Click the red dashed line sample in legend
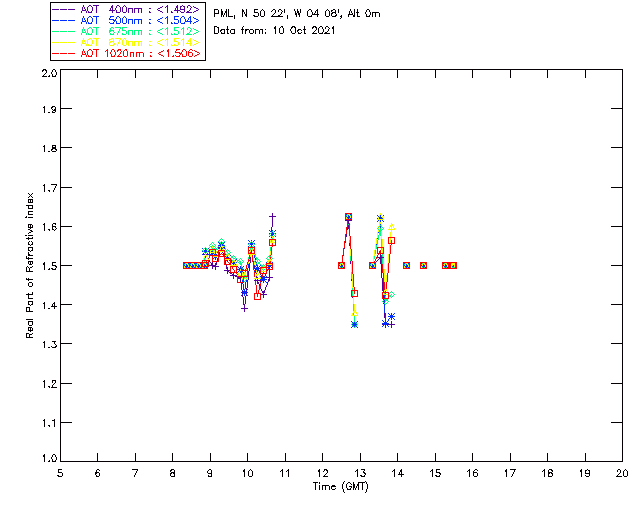Viewport: 640px width, 512px height. [x=64, y=53]
